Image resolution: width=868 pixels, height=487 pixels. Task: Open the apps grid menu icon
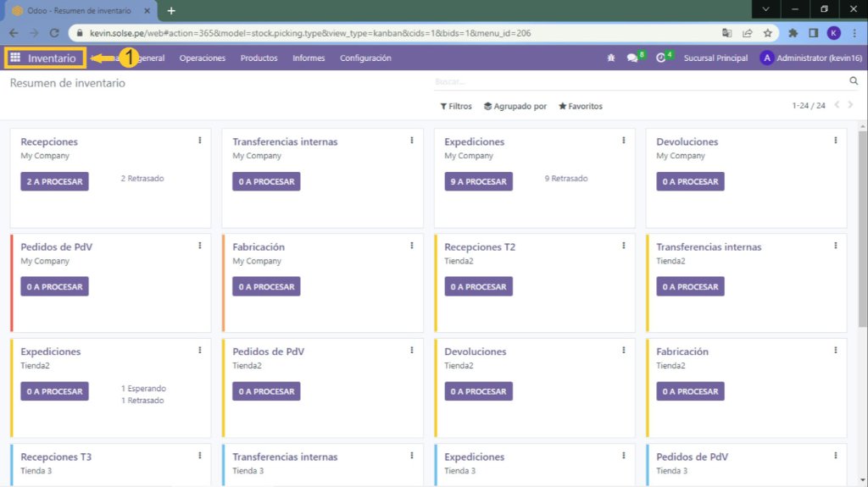tap(15, 58)
